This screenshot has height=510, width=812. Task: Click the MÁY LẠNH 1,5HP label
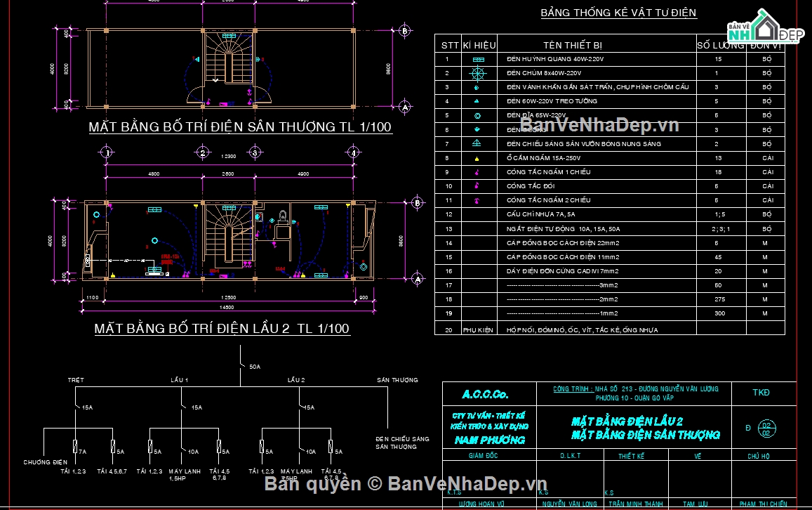tap(185, 475)
